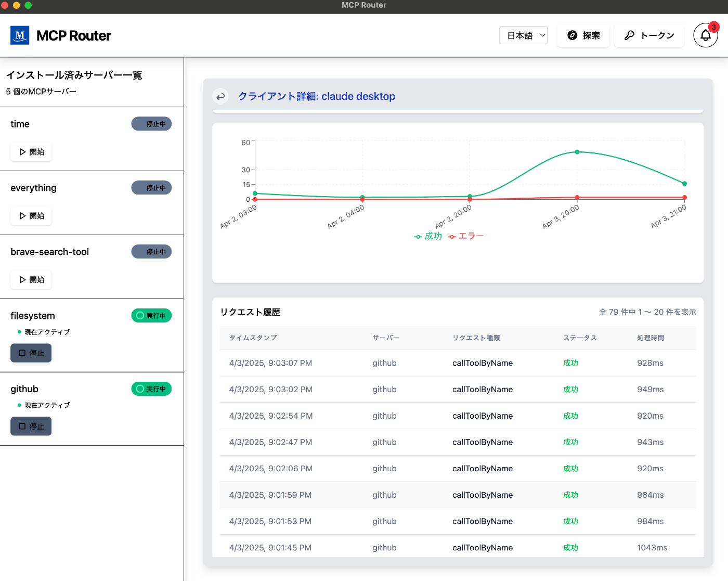Click the 探索 compass button

[x=583, y=35]
